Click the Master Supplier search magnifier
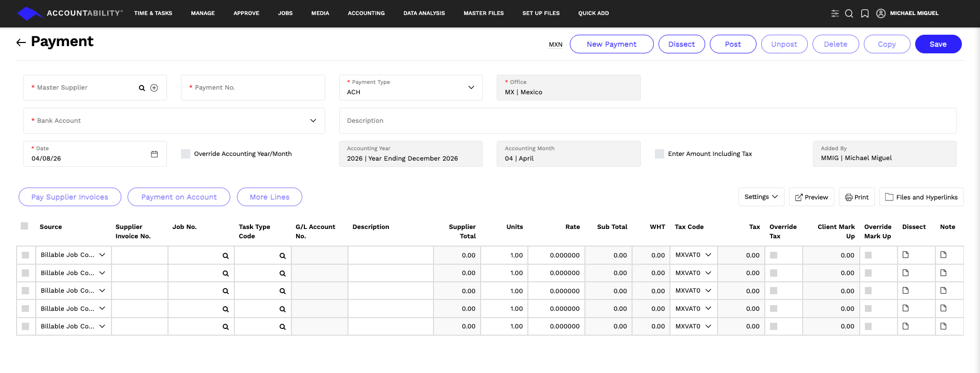 142,88
